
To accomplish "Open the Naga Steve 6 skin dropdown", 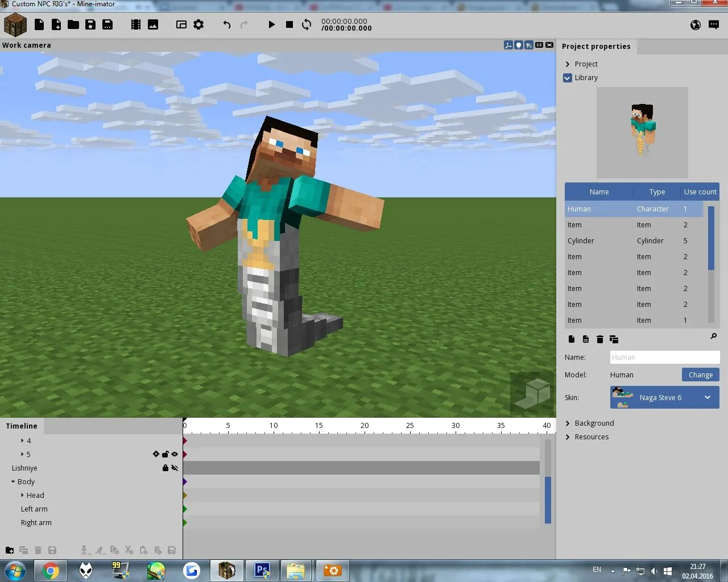I will (x=665, y=397).
